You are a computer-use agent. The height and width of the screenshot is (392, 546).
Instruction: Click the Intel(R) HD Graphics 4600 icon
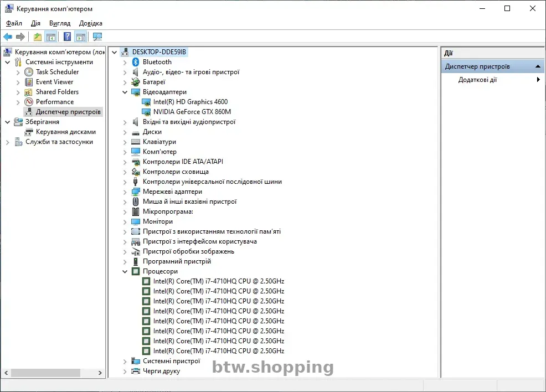point(146,102)
